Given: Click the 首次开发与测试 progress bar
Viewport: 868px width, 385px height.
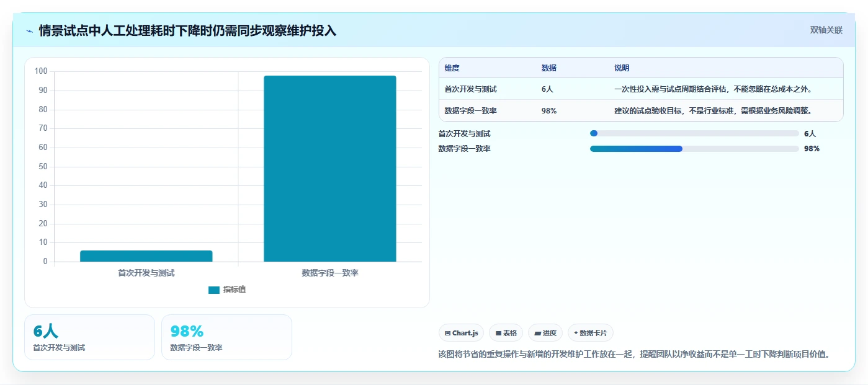Looking at the screenshot, I should coord(694,133).
